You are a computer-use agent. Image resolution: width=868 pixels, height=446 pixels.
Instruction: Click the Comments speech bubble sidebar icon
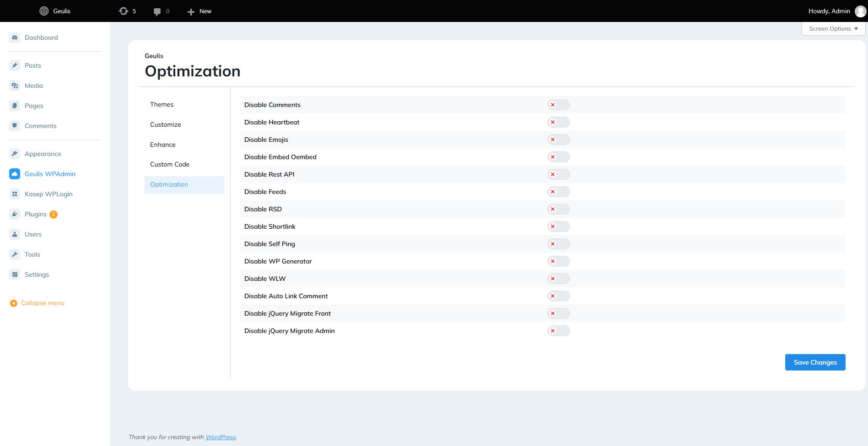click(x=15, y=126)
